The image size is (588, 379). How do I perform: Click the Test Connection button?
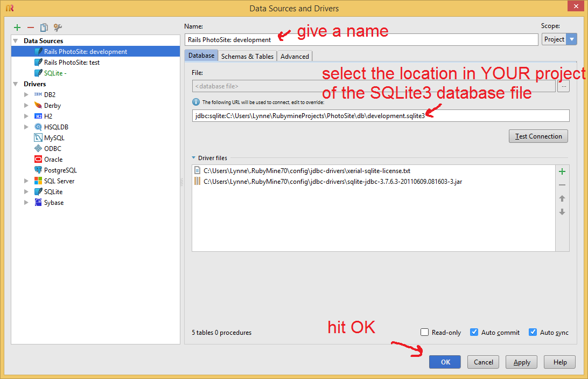(x=538, y=136)
